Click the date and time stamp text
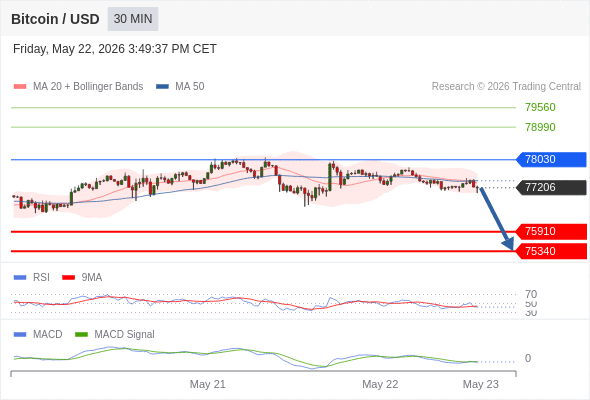The height and width of the screenshot is (400, 590). 115,49
